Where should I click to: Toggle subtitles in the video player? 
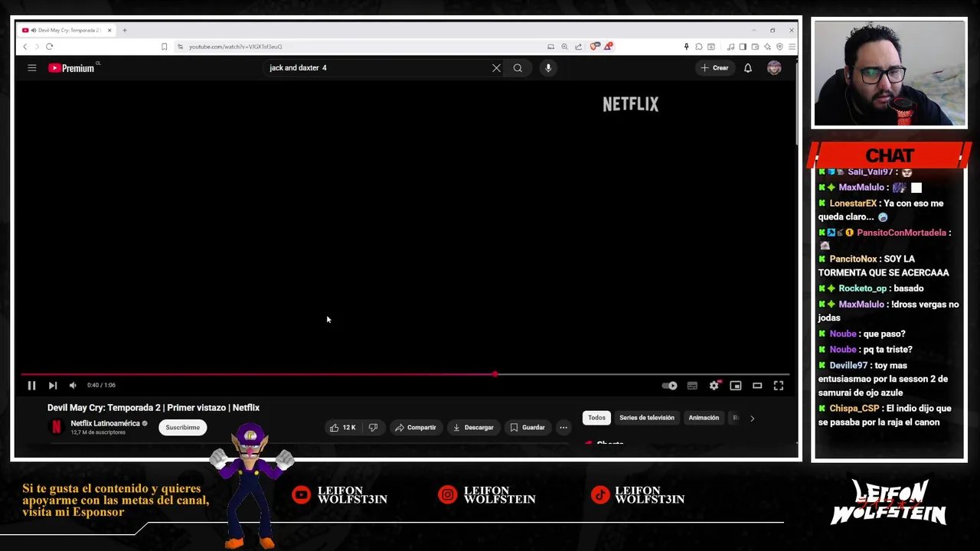tap(692, 386)
